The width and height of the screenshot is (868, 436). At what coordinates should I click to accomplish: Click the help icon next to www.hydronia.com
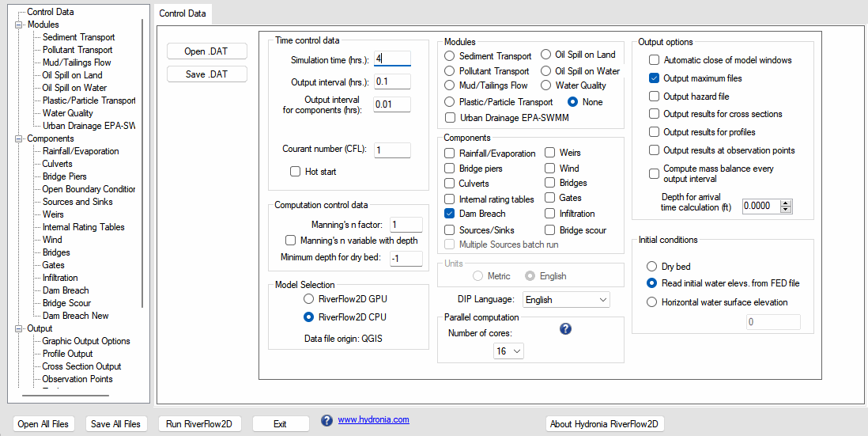coord(327,420)
